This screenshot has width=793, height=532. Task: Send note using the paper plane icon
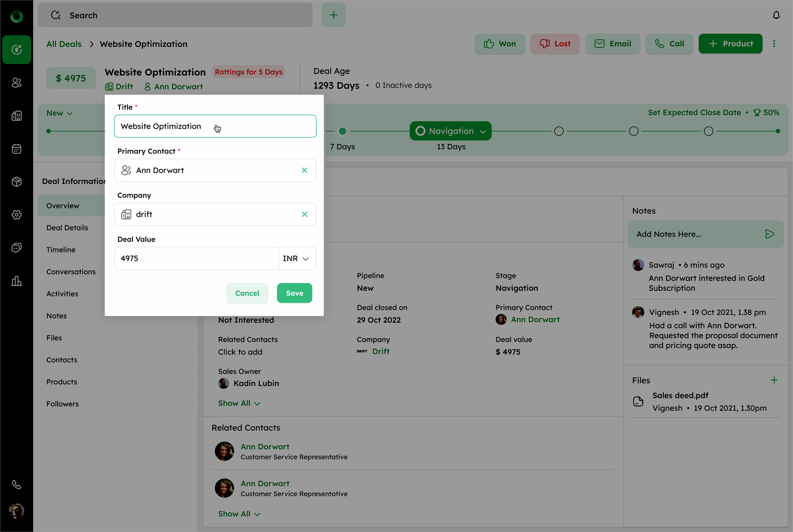pos(769,234)
